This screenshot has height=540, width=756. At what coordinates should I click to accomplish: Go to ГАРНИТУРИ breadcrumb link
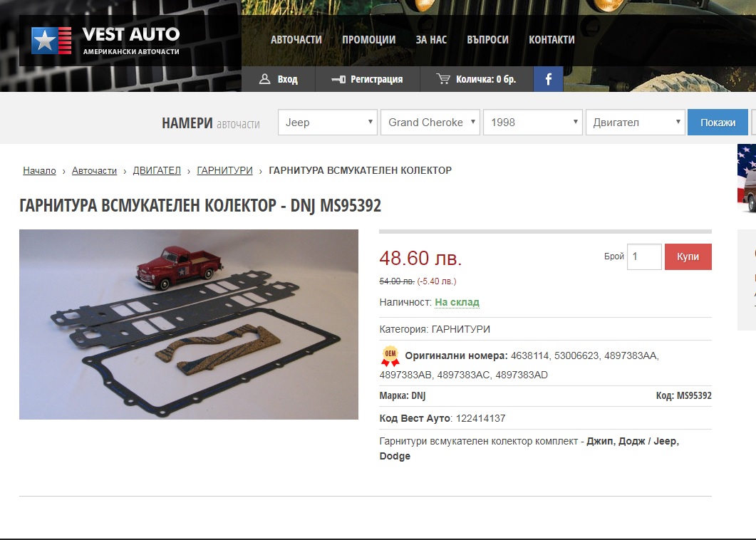pyautogui.click(x=224, y=171)
